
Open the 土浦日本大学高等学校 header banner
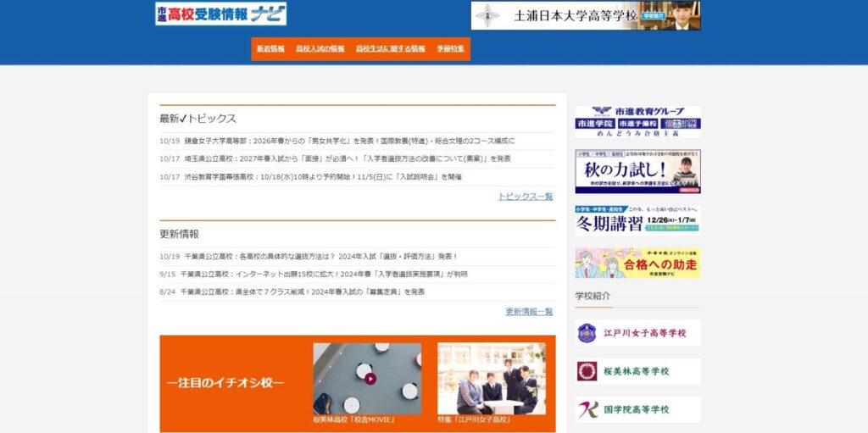pyautogui.click(x=585, y=15)
